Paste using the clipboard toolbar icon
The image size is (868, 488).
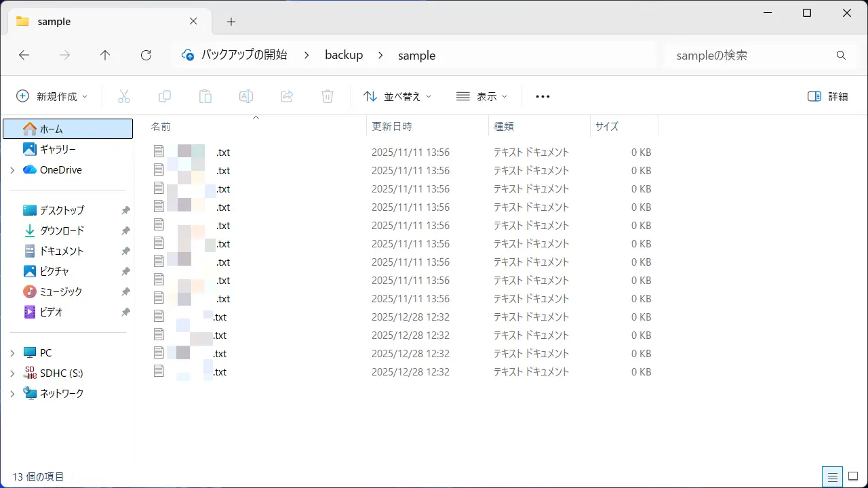205,96
